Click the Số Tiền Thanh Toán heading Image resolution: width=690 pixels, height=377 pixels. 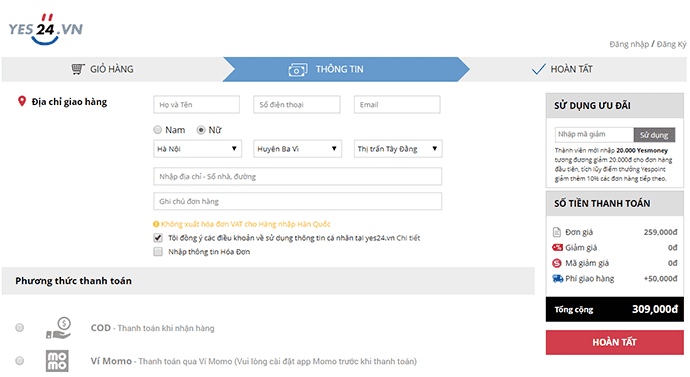point(602,203)
